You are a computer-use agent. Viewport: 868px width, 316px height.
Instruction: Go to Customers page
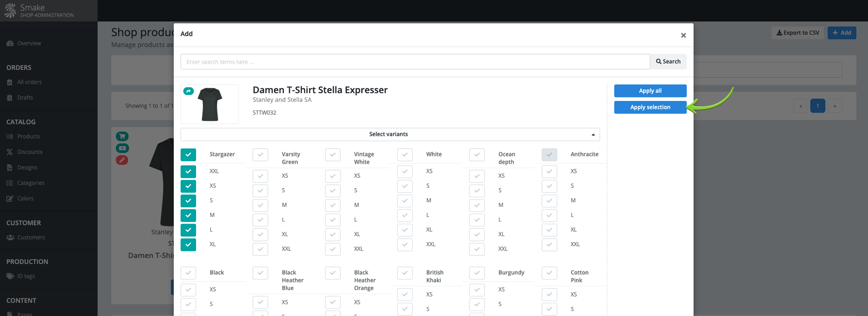(31, 237)
